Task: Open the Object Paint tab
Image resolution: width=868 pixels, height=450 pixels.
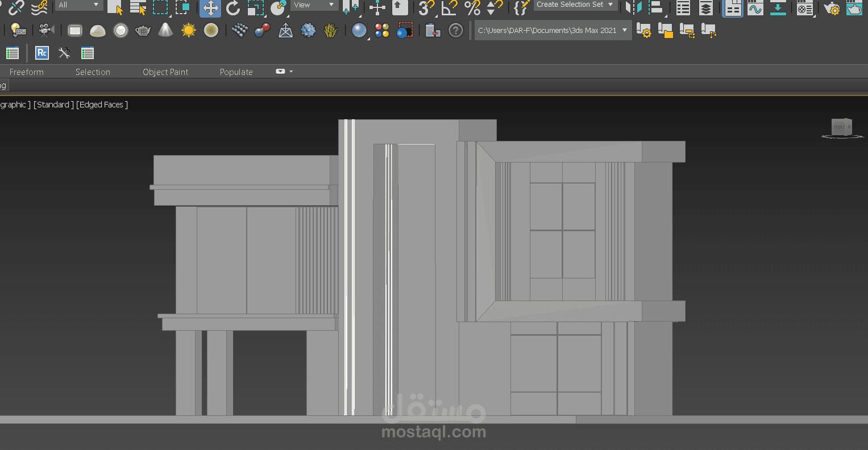Action: click(165, 72)
